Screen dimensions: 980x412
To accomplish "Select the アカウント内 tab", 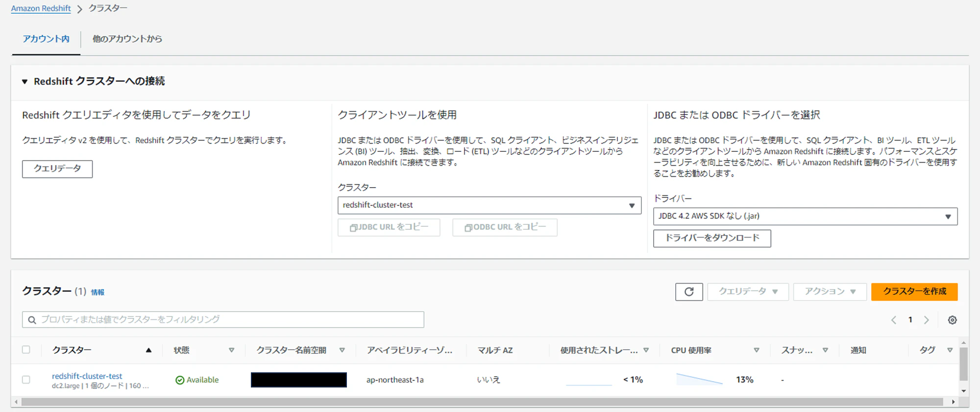I will [x=46, y=39].
